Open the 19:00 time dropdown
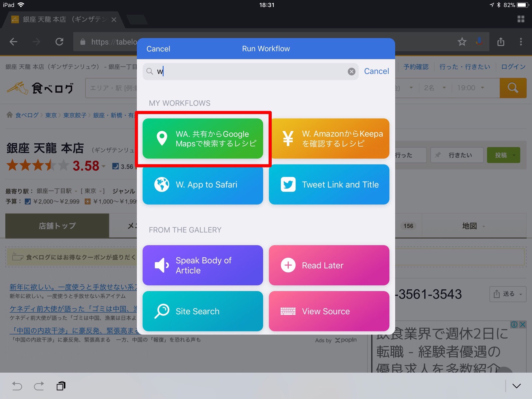Screen dimensions: 532x399 pyautogui.click(x=470, y=88)
